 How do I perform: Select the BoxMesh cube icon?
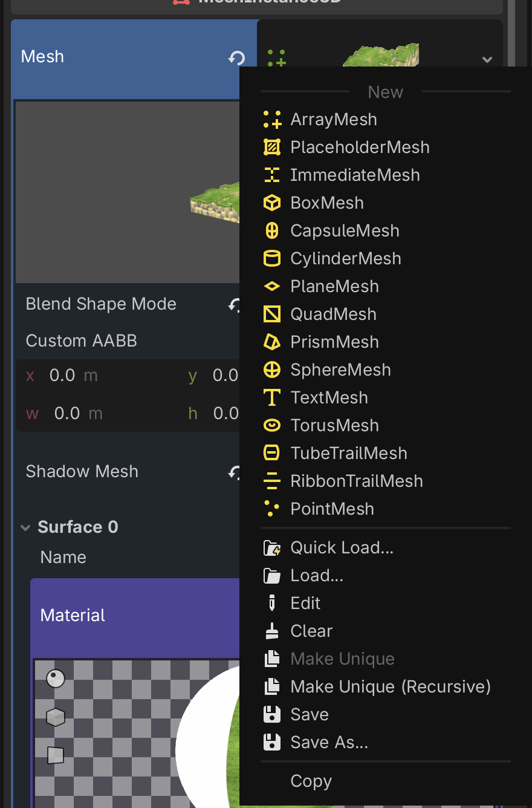pyautogui.click(x=272, y=203)
